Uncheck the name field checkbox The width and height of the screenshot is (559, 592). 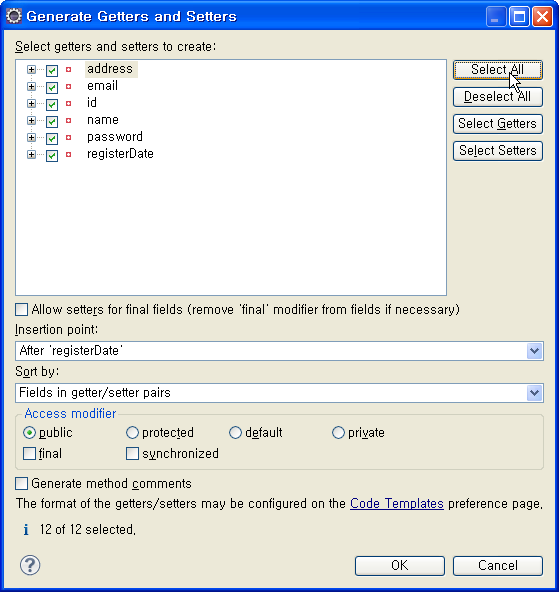pos(52,121)
